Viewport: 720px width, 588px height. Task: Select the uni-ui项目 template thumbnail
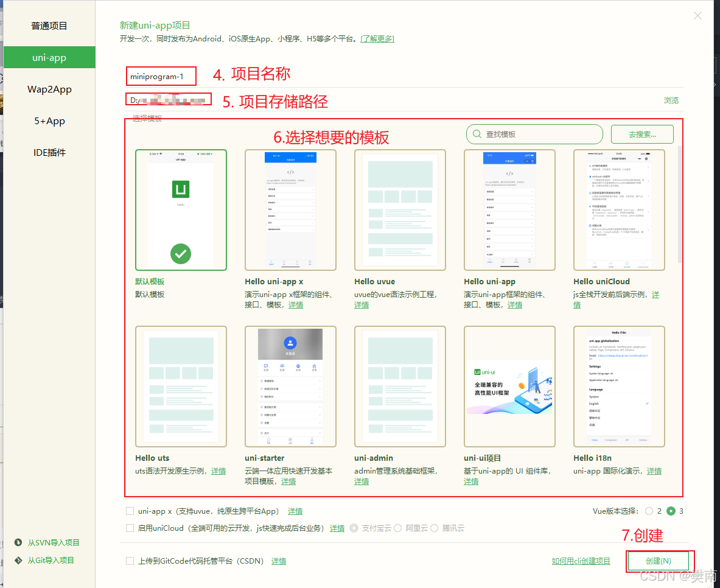[509, 387]
